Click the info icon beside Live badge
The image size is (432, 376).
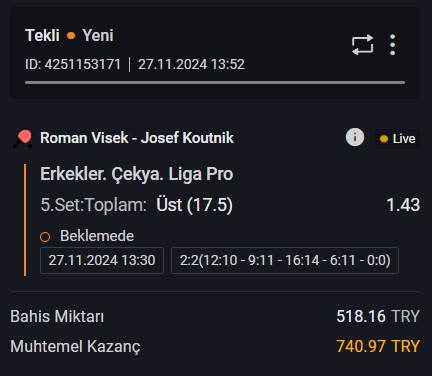[x=355, y=137]
